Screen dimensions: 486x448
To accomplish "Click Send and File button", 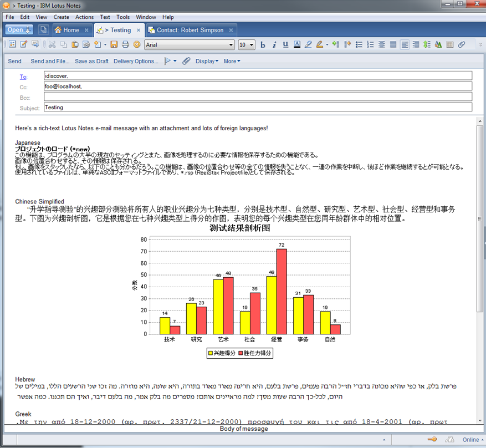I will coord(50,61).
